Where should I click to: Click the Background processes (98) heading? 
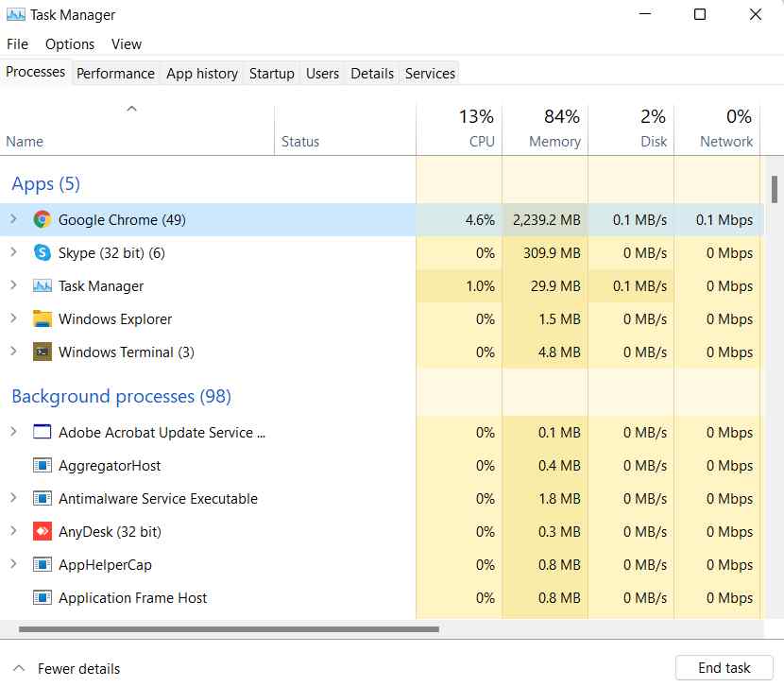122,396
